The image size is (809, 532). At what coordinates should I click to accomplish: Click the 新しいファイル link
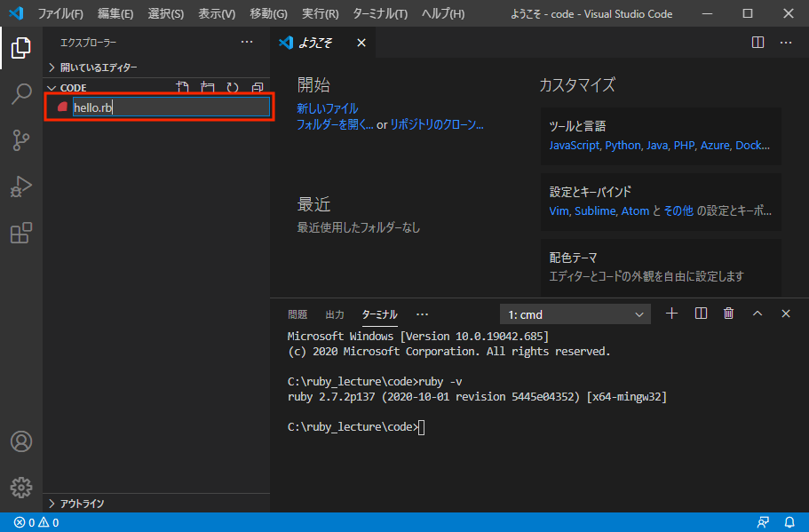click(327, 109)
